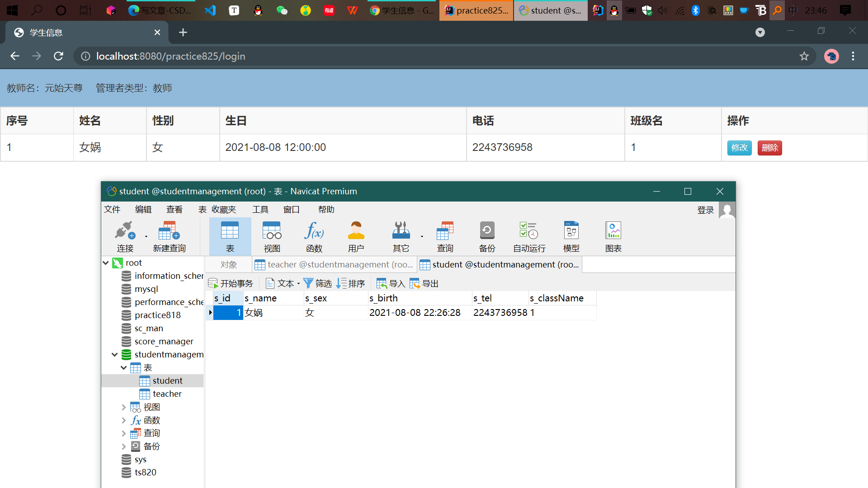The width and height of the screenshot is (868, 488).
Task: Open a new browser tab
Action: 183,32
